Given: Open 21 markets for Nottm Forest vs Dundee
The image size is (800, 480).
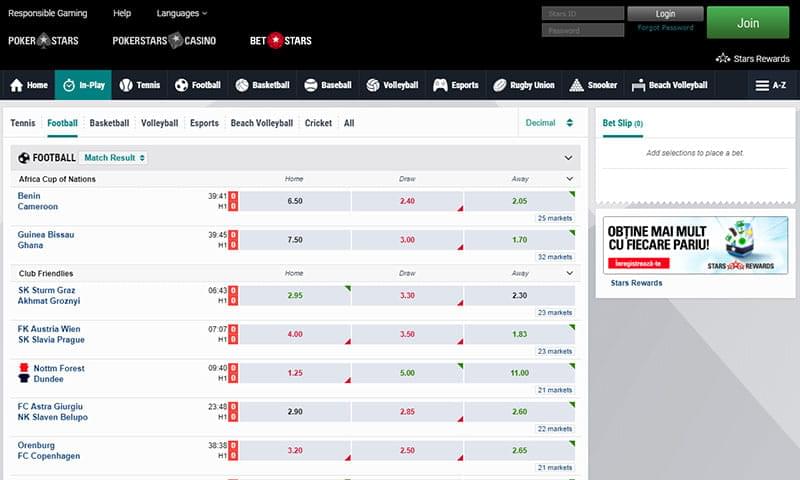Looking at the screenshot, I should (555, 390).
